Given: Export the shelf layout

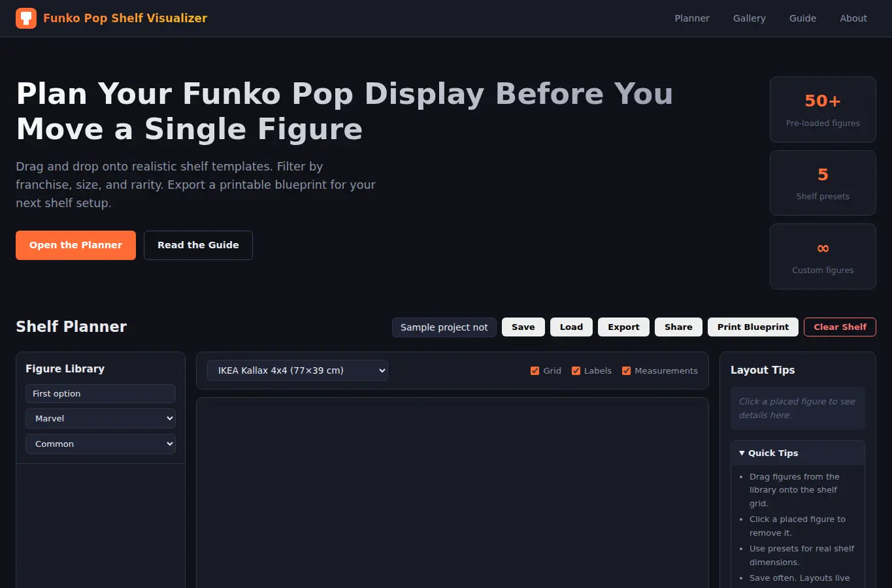Looking at the screenshot, I should point(623,327).
